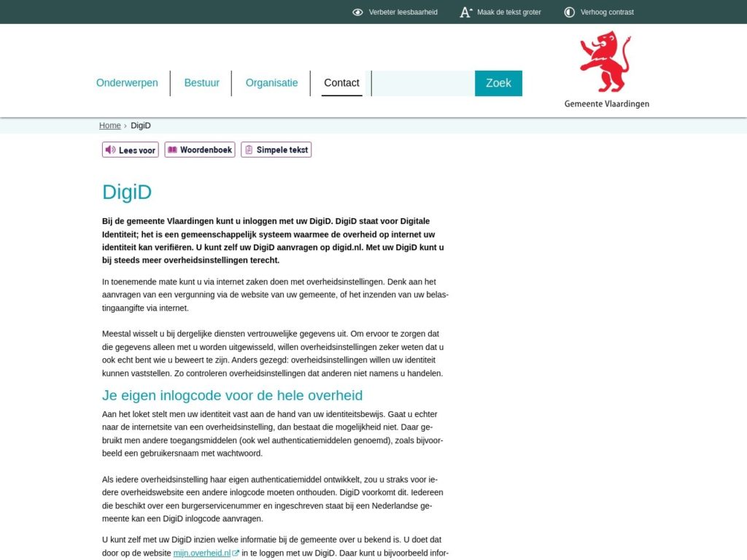This screenshot has width=747, height=560.
Task: Click inside the search input field
Action: pyautogui.click(x=422, y=82)
